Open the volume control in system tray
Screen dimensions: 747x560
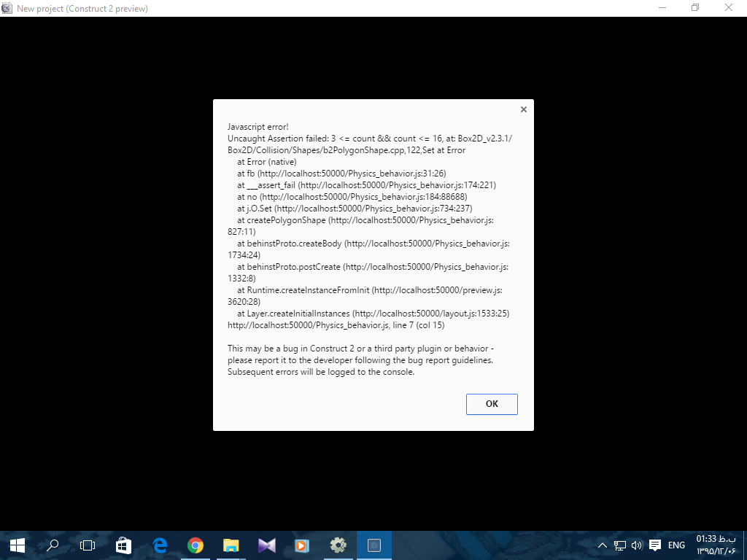pyautogui.click(x=636, y=545)
